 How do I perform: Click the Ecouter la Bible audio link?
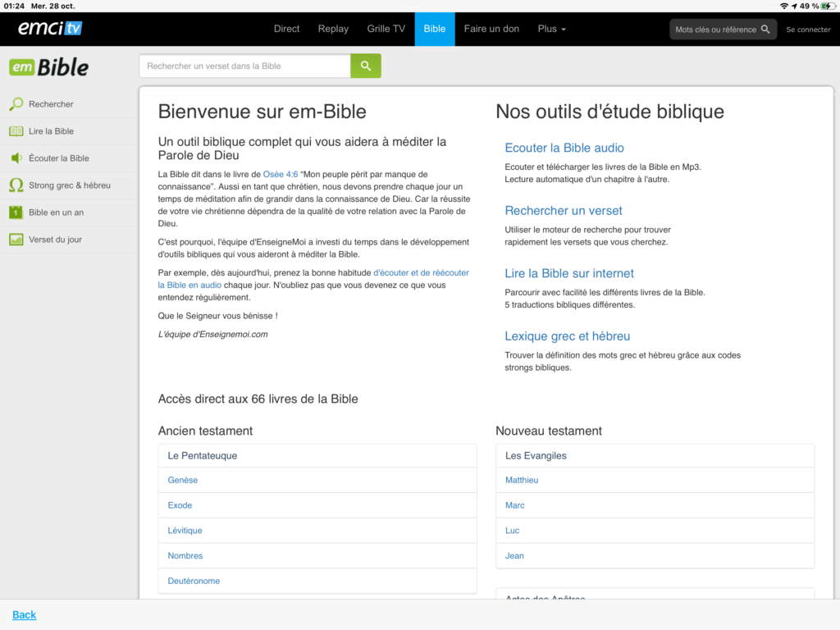tap(564, 148)
